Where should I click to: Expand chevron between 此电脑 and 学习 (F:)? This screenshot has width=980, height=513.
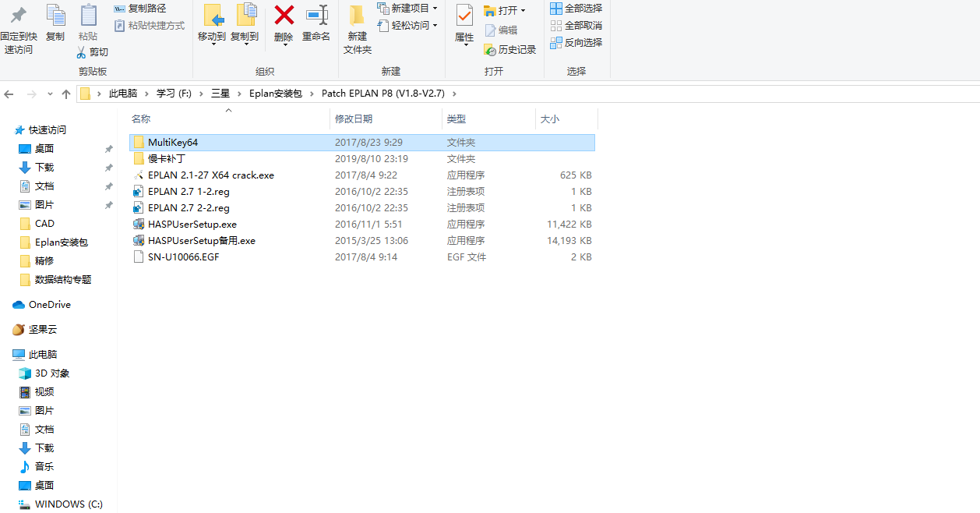coord(146,94)
